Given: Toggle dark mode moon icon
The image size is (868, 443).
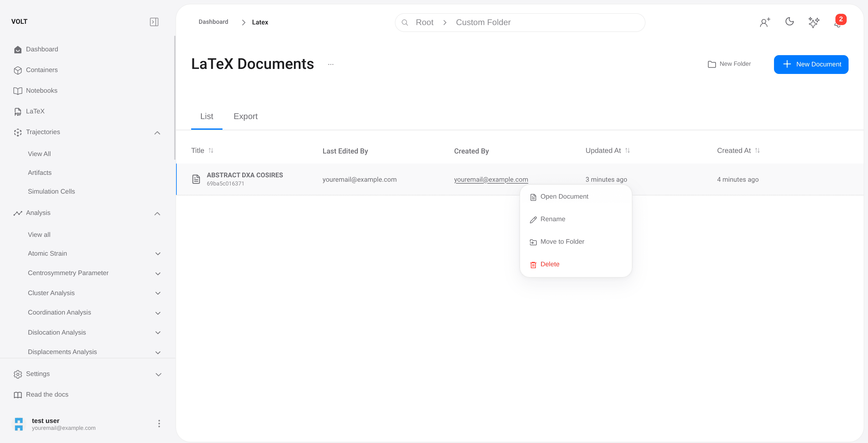Looking at the screenshot, I should [x=789, y=22].
